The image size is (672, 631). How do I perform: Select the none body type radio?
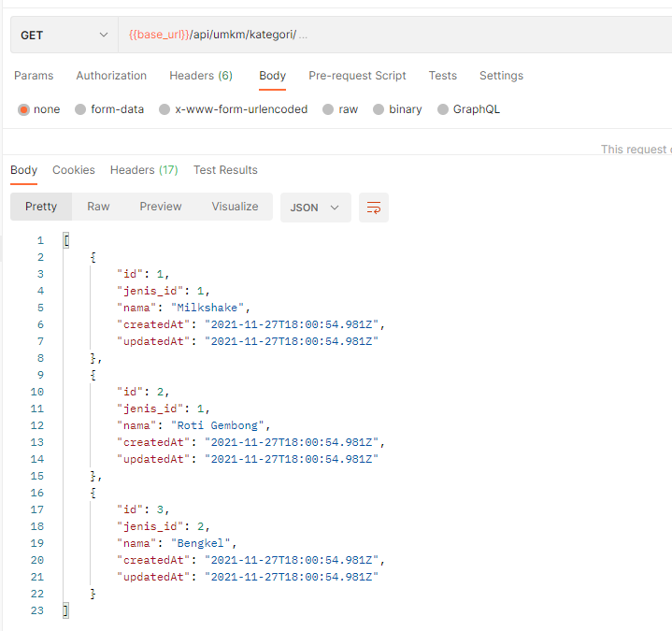click(x=23, y=109)
